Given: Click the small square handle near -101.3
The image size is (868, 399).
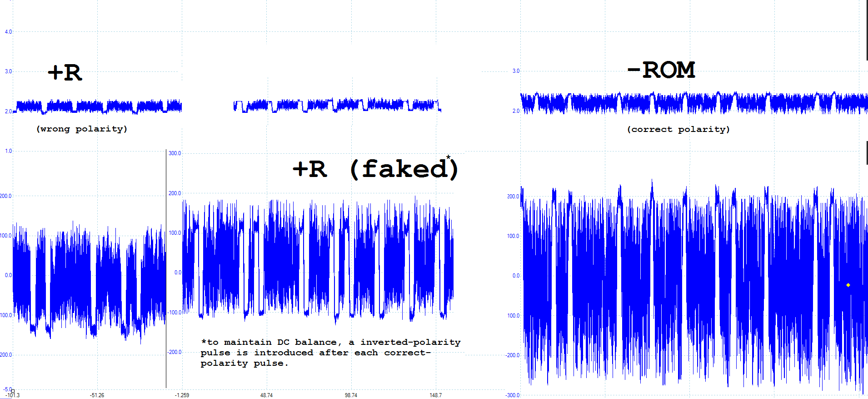Looking at the screenshot, I should pos(13,391).
